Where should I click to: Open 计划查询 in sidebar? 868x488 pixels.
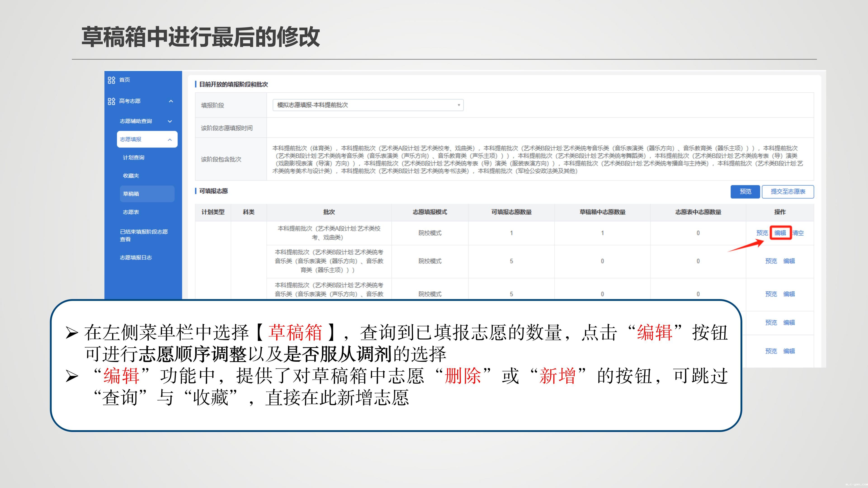[133, 158]
